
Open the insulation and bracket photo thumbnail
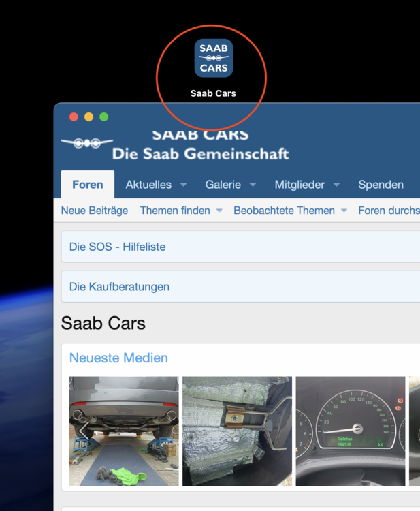pyautogui.click(x=237, y=431)
